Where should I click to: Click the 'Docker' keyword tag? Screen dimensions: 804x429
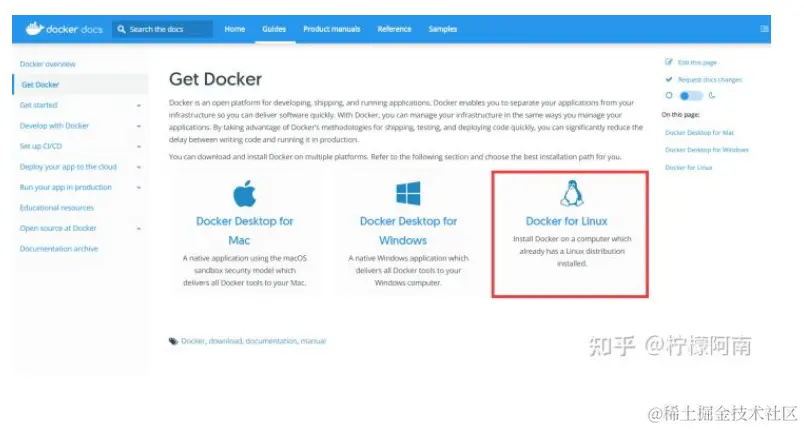[x=193, y=341]
